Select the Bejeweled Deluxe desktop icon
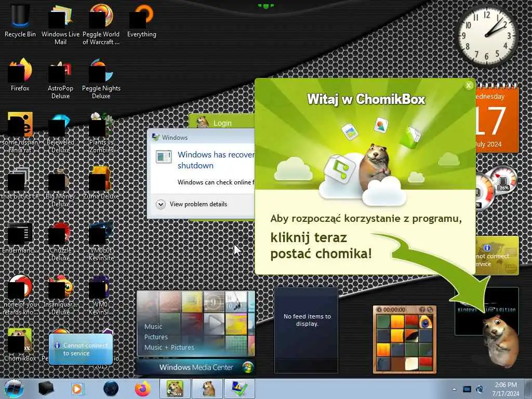Viewport: 532px width, 399px height. tap(60, 132)
